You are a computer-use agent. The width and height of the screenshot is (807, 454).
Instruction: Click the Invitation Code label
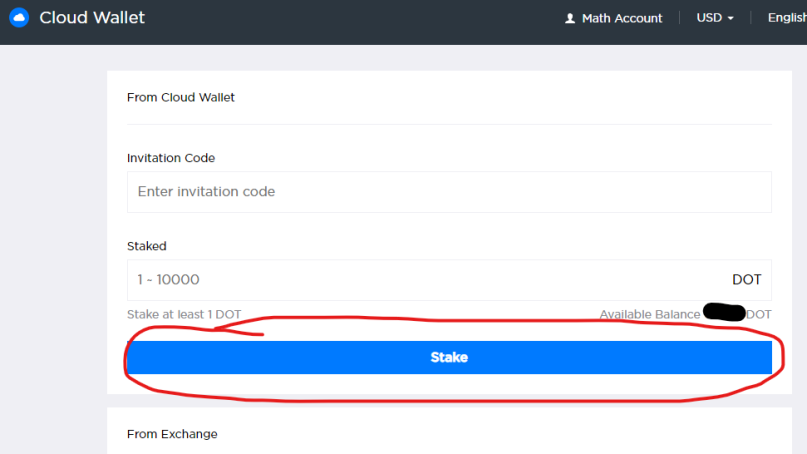[x=171, y=158]
